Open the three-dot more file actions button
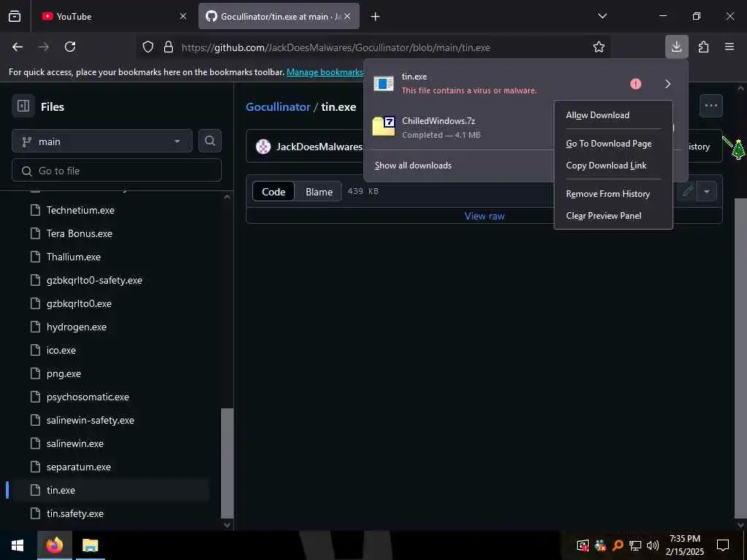The height and width of the screenshot is (560, 747). coord(711,106)
